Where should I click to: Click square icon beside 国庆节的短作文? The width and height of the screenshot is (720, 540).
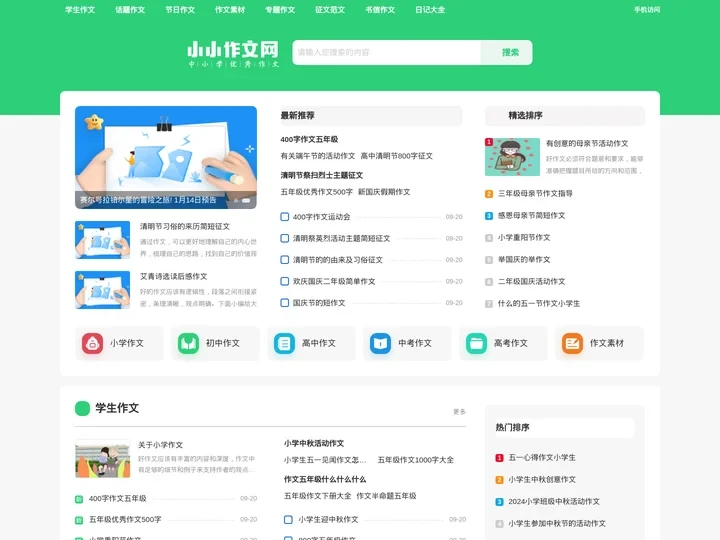point(285,303)
